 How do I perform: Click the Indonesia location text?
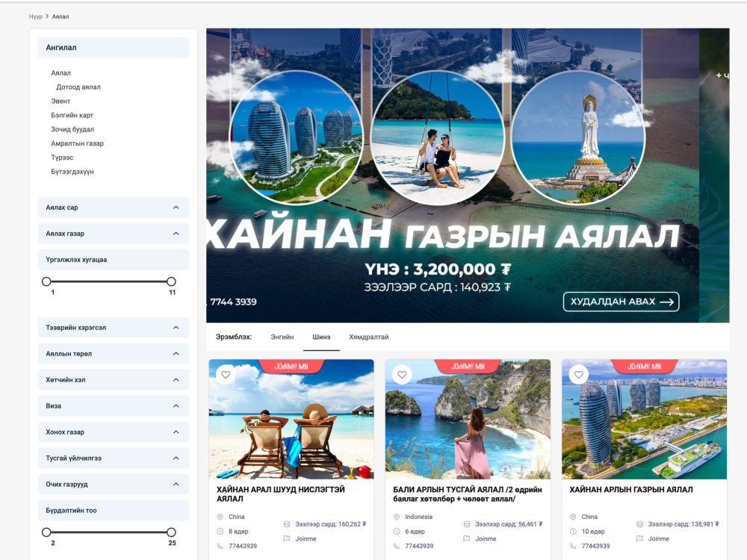tap(419, 517)
